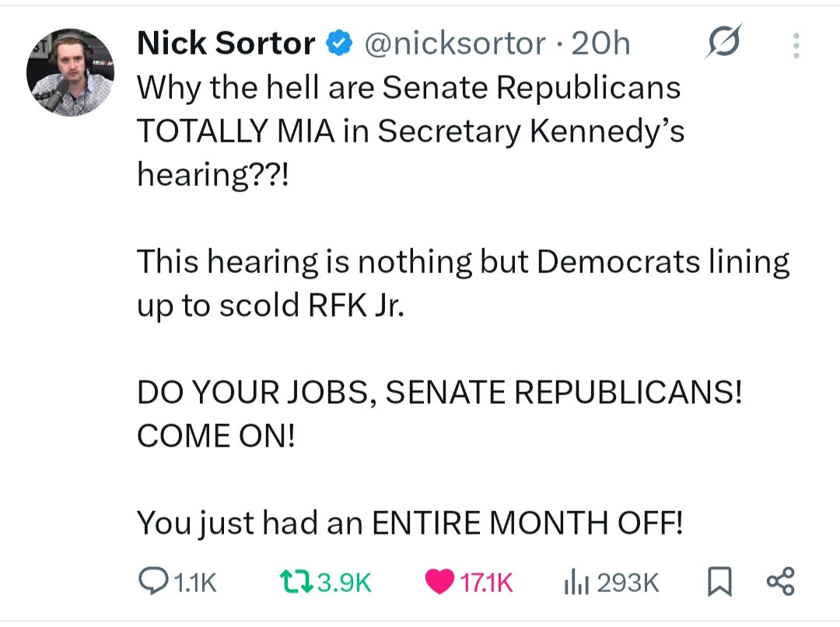Click the blue verified badge
The height and width of the screenshot is (627, 840).
(340, 44)
